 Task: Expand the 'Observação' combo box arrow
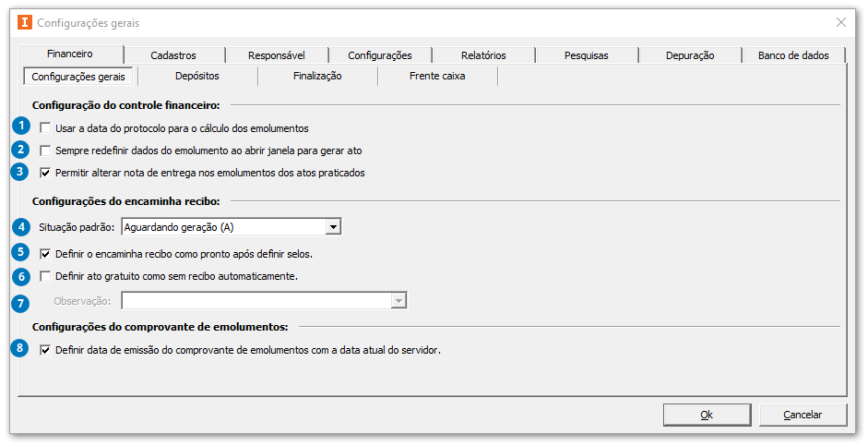point(398,301)
